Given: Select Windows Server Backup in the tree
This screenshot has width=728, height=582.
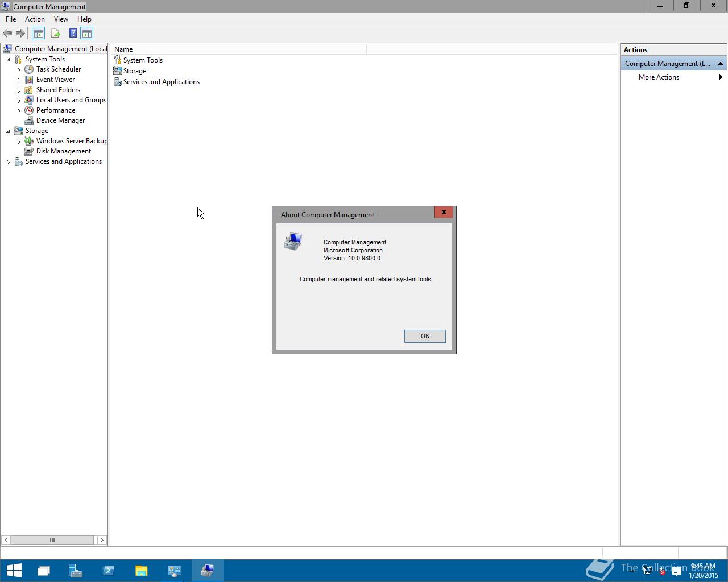Looking at the screenshot, I should (72, 141).
